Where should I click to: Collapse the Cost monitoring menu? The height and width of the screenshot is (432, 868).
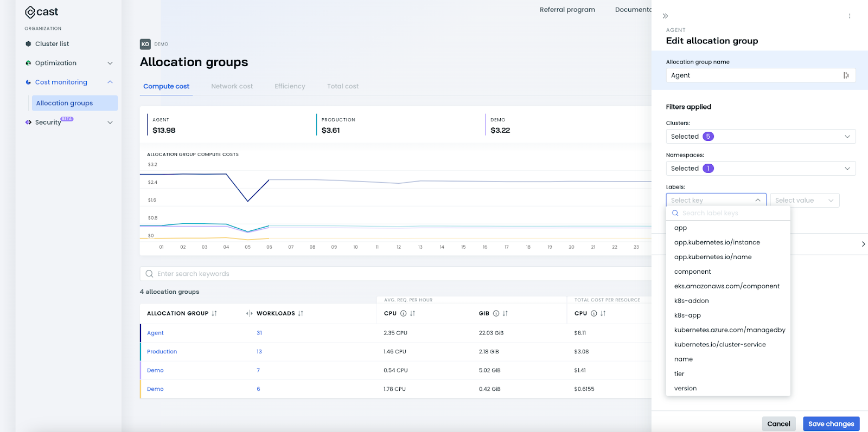(110, 82)
